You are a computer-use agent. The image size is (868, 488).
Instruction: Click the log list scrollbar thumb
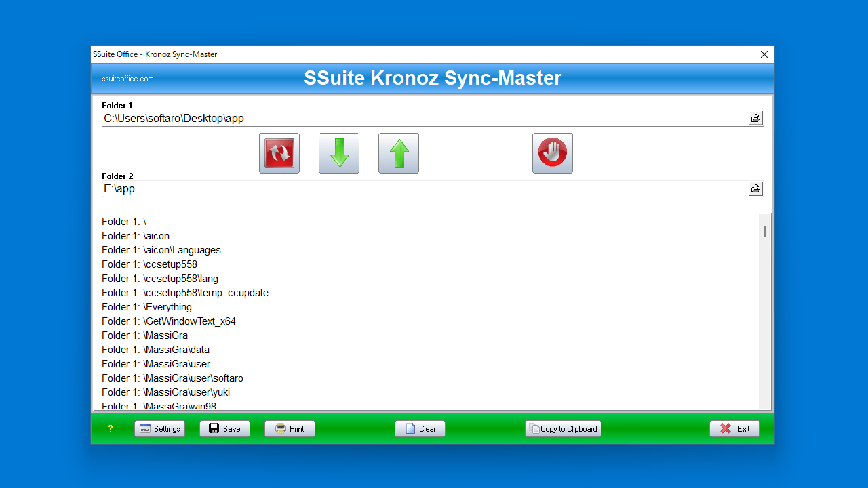(765, 231)
